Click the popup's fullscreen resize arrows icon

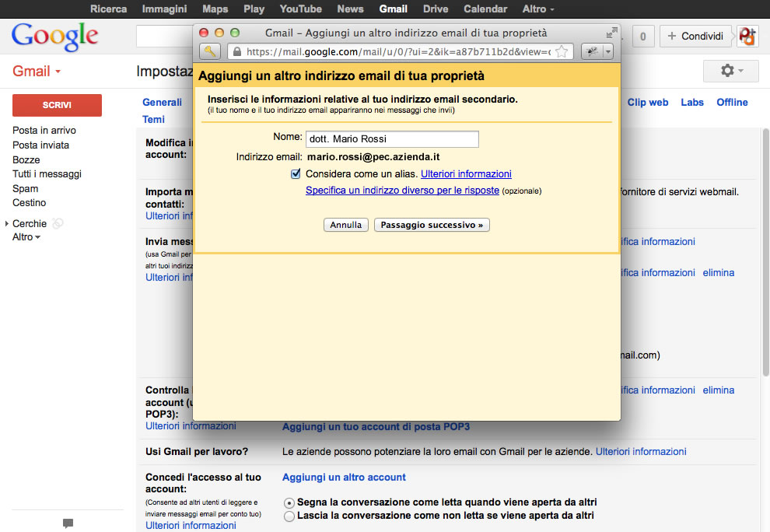coord(612,33)
